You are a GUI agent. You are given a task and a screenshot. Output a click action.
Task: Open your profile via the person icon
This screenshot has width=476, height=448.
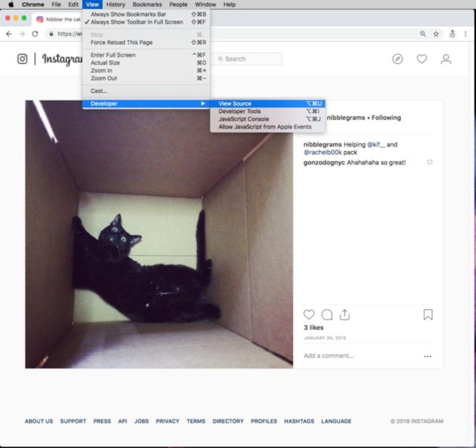point(446,59)
